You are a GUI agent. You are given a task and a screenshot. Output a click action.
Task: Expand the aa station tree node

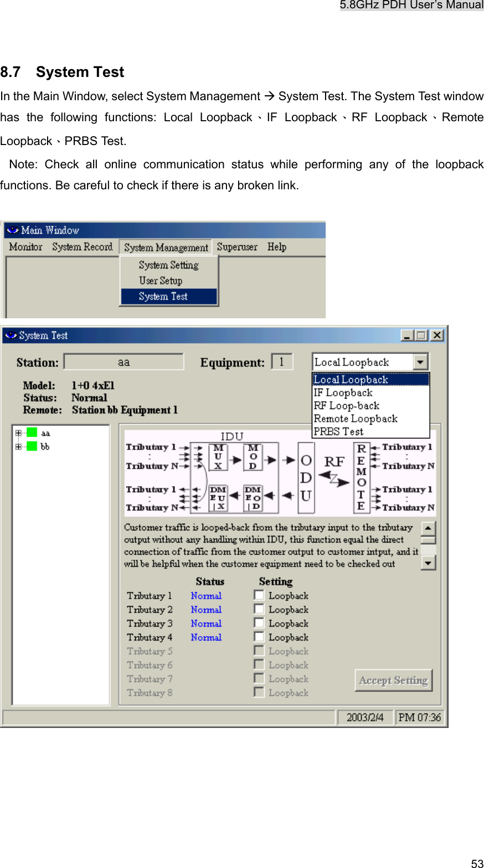(18, 433)
